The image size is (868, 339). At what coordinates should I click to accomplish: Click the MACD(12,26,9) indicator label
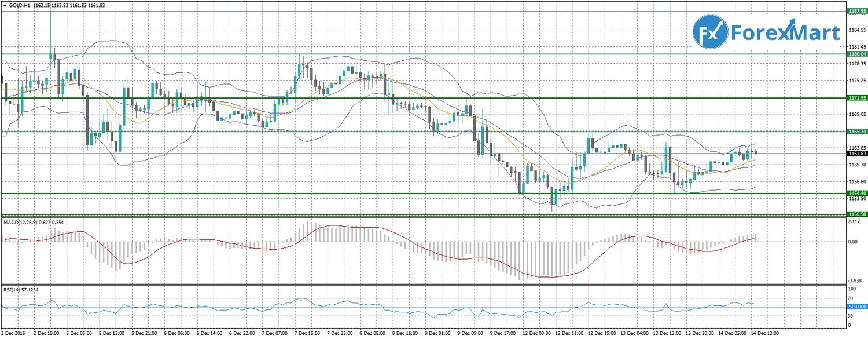[21, 223]
